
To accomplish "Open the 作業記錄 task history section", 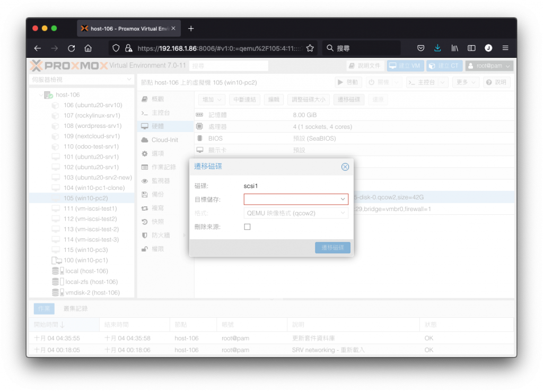I will pos(165,167).
